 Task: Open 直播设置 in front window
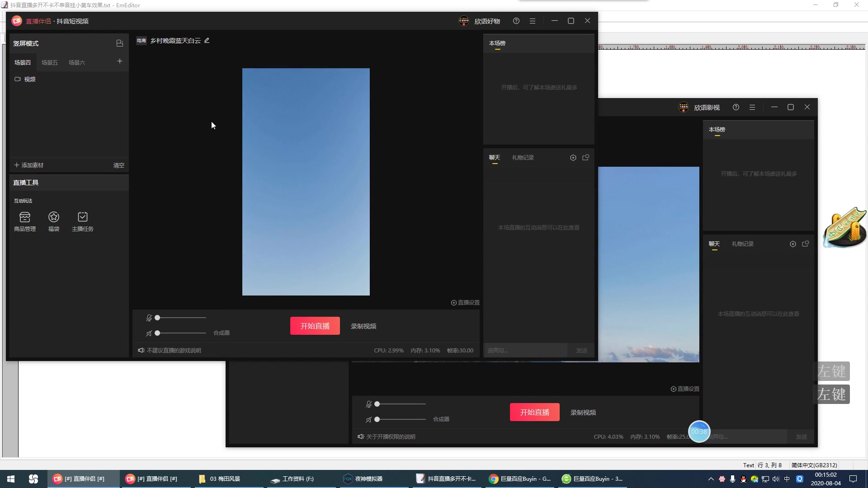coord(465,303)
